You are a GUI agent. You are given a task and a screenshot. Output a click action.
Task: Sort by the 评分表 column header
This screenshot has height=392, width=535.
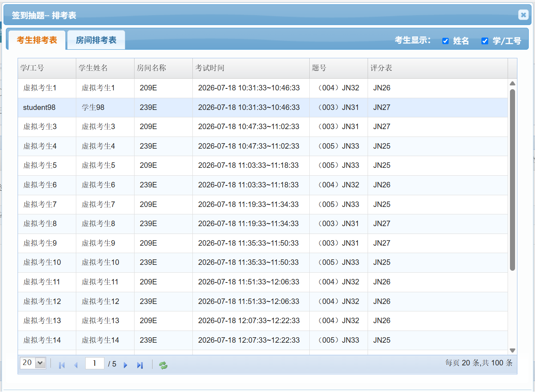pyautogui.click(x=438, y=68)
